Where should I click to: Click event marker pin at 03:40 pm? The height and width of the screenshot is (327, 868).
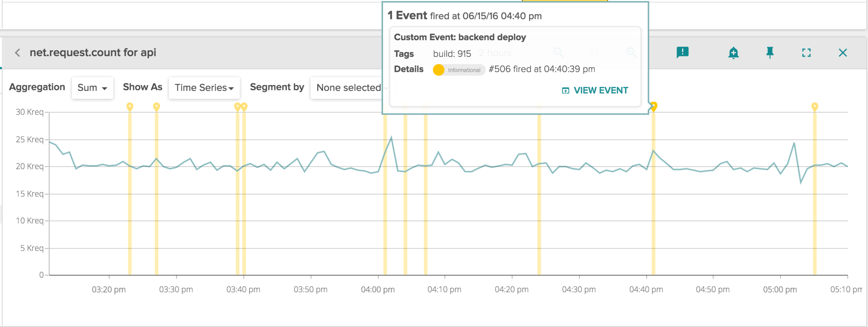[244, 107]
